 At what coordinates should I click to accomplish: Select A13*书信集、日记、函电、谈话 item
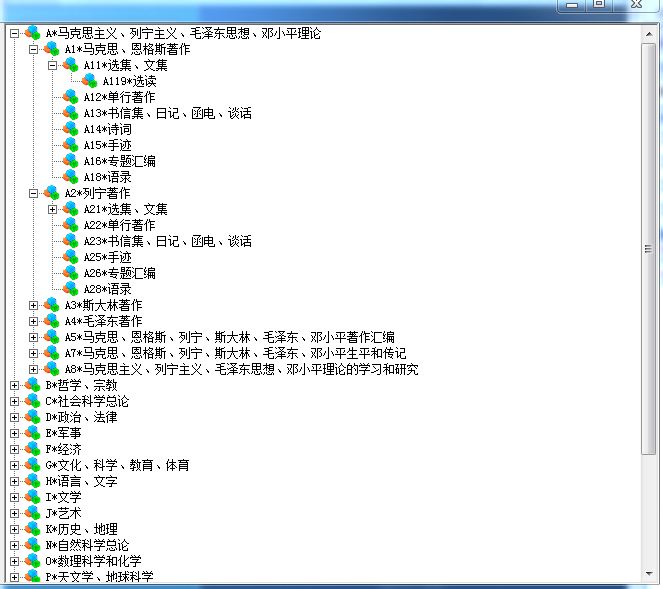[x=167, y=113]
